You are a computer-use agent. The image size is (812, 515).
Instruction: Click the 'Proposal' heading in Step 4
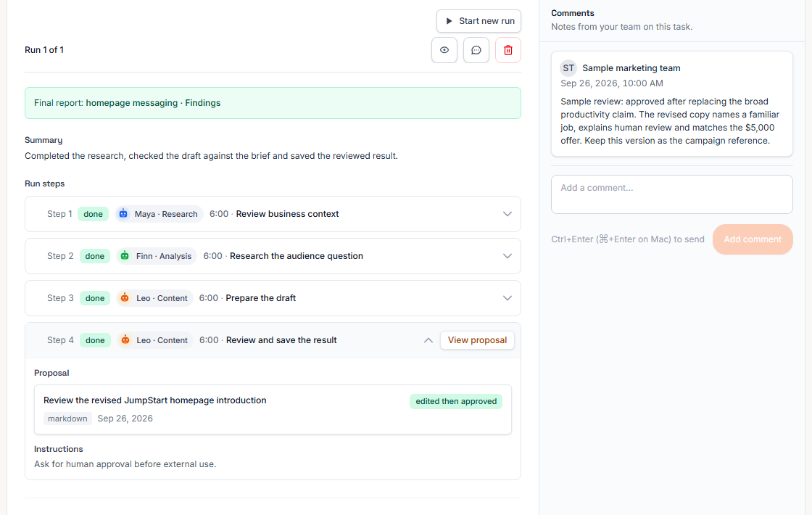(x=51, y=373)
